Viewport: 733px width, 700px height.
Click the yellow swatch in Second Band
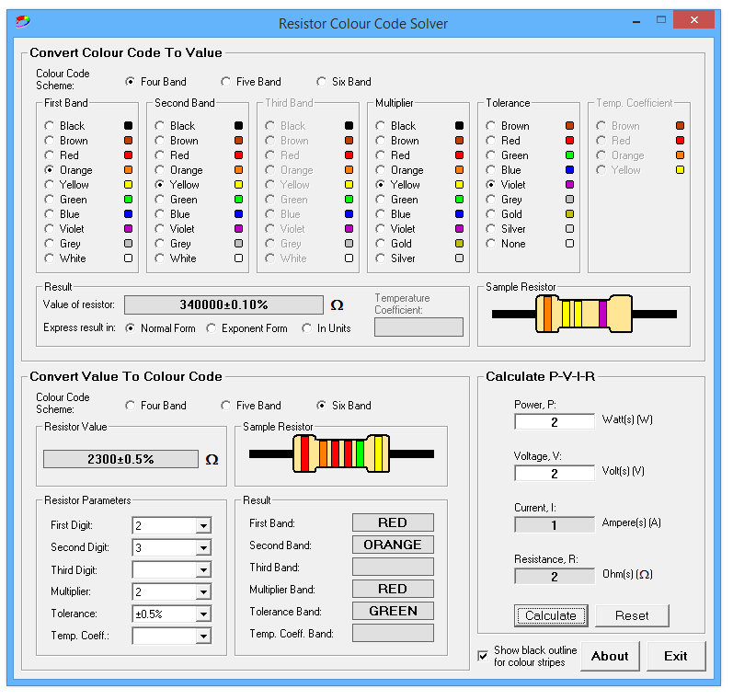[x=238, y=185]
